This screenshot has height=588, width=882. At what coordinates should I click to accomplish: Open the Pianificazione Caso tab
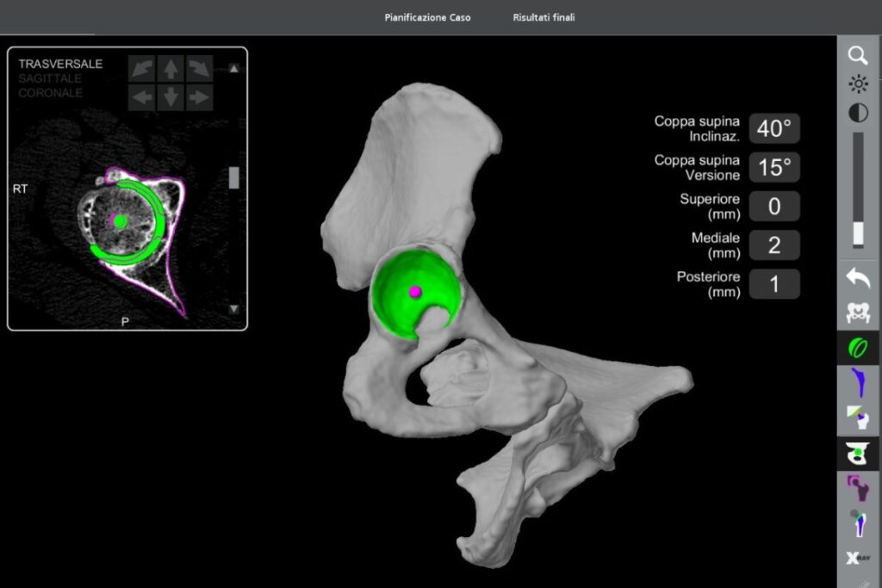427,17
